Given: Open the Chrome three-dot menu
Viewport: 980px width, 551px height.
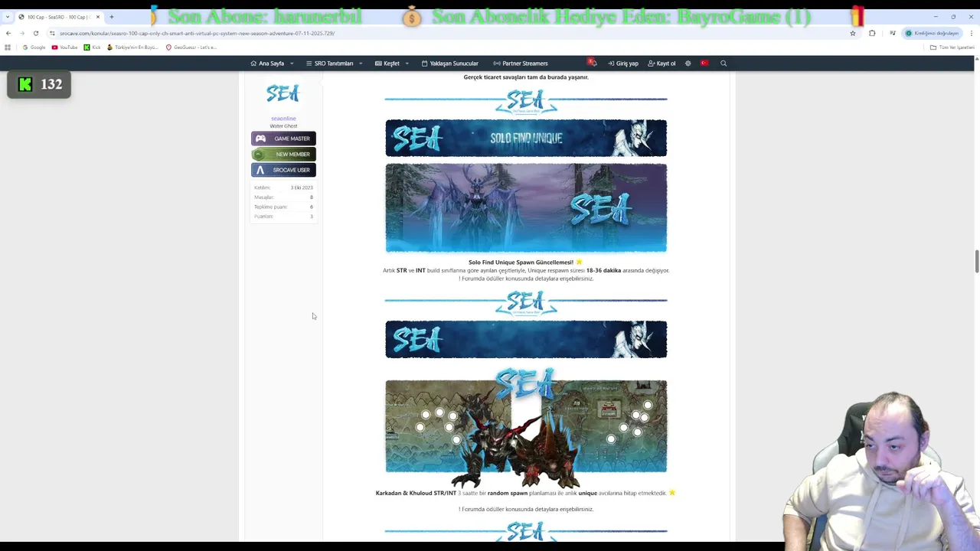Looking at the screenshot, I should [972, 33].
